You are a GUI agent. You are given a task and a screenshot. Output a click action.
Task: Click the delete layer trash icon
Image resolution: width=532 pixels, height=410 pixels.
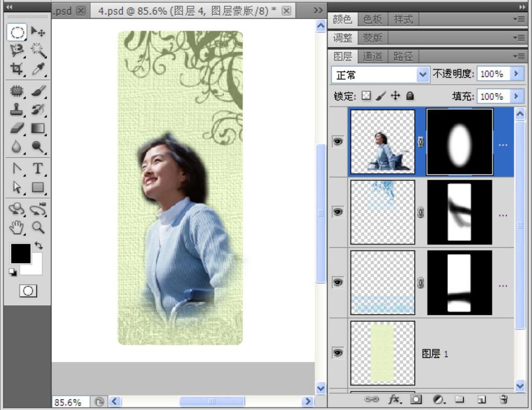click(504, 399)
